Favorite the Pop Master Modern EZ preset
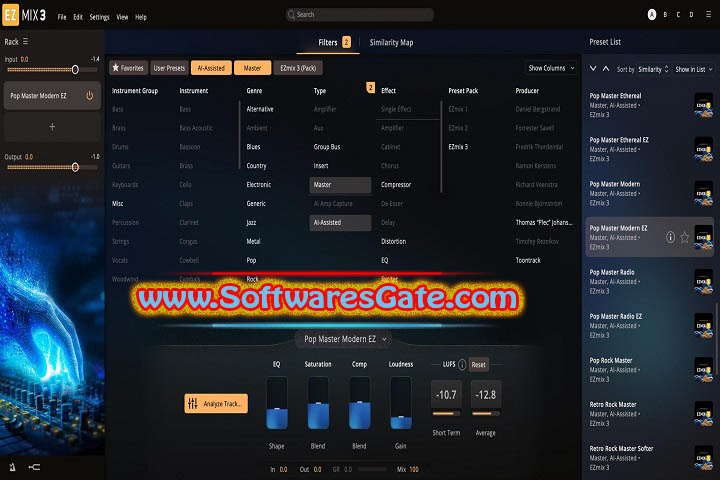Screen dimensions: 720x480 685,237
